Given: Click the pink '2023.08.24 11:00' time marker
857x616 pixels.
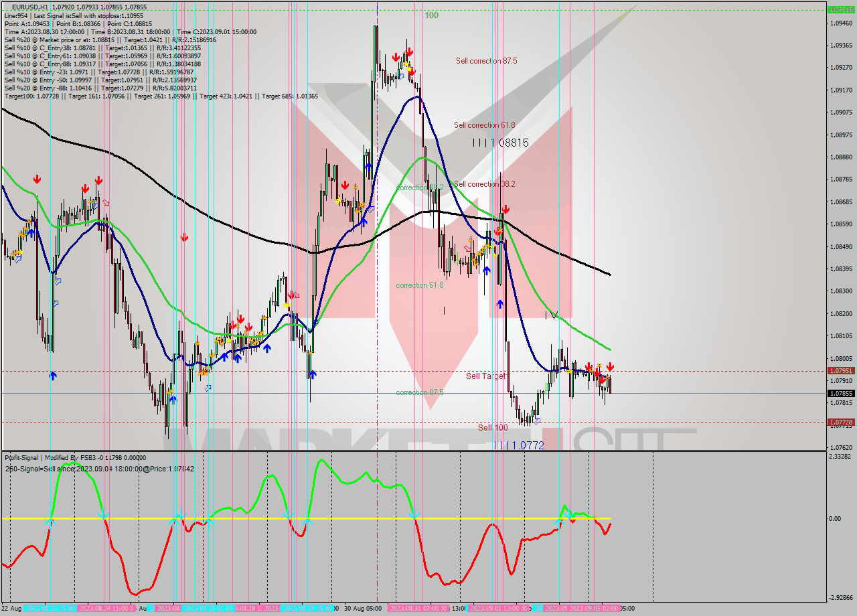Looking at the screenshot, I should pyautogui.click(x=107, y=609).
